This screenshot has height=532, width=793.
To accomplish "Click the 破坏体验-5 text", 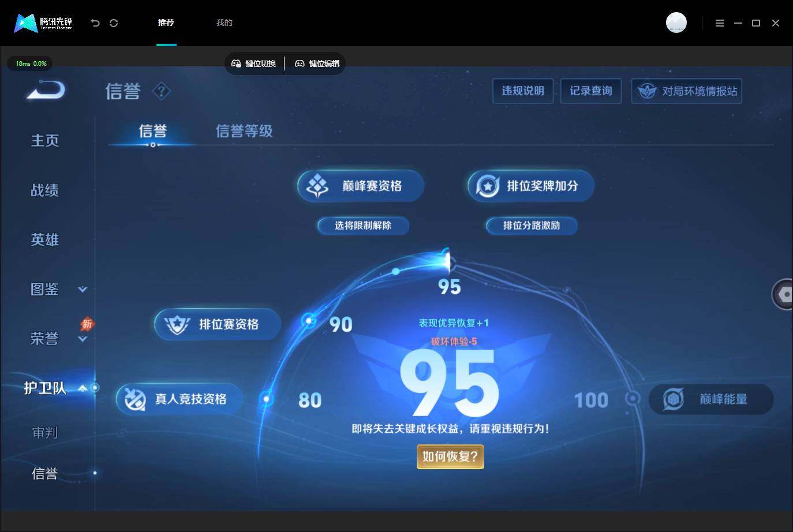I will [x=454, y=342].
